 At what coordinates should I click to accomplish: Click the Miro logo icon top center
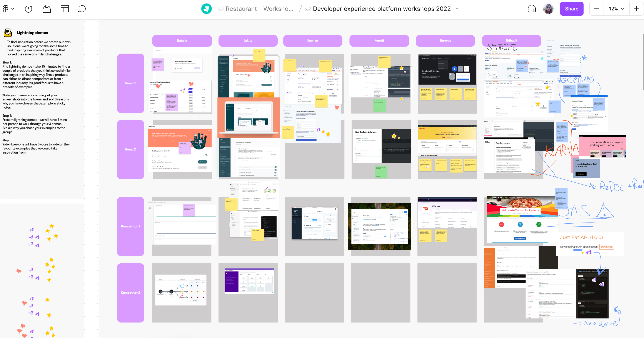click(x=206, y=9)
